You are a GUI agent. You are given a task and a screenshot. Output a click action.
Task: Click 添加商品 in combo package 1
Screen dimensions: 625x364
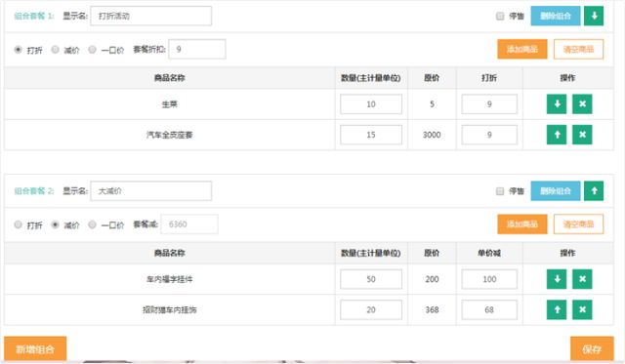[x=522, y=49]
